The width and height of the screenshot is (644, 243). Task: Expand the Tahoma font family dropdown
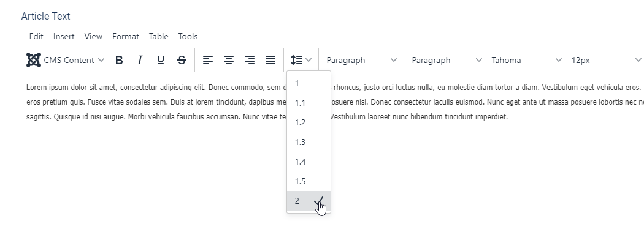[526, 60]
